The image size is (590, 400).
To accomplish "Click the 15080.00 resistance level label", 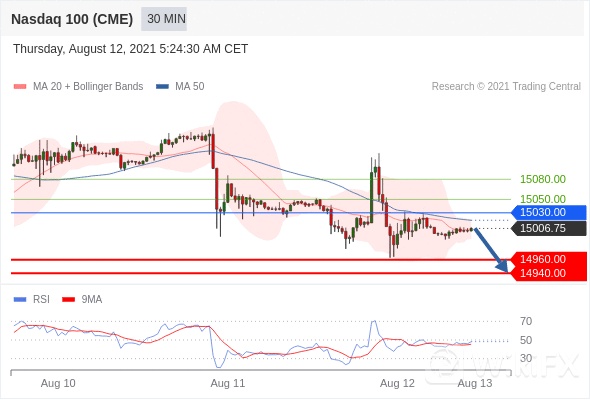I will [543, 179].
